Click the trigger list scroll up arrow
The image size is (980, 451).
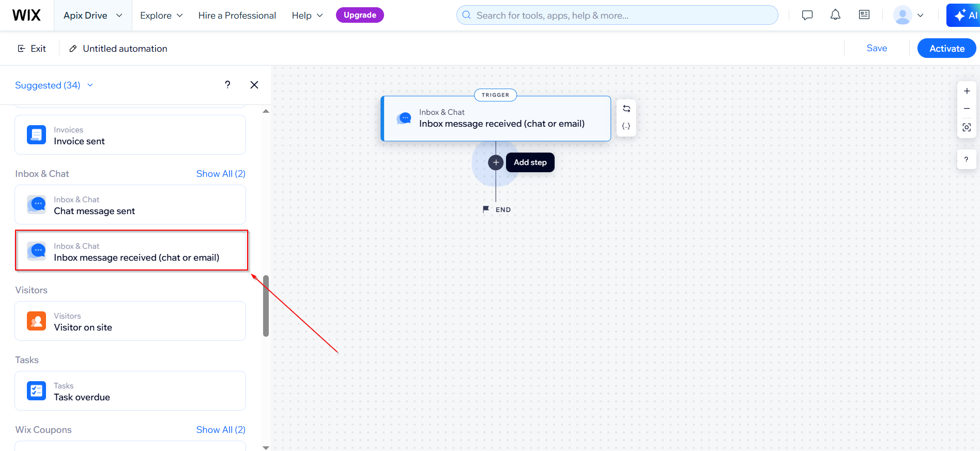(x=266, y=111)
